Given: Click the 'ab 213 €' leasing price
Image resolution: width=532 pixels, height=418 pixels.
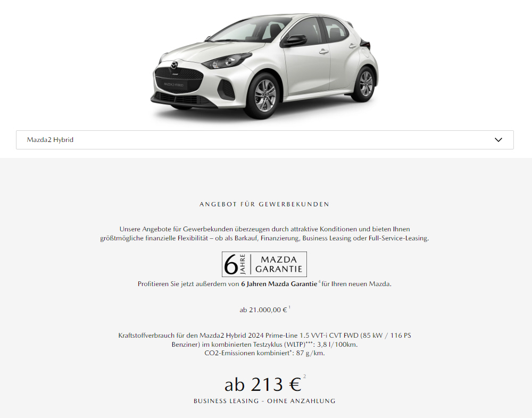Looking at the screenshot, I should [x=263, y=384].
